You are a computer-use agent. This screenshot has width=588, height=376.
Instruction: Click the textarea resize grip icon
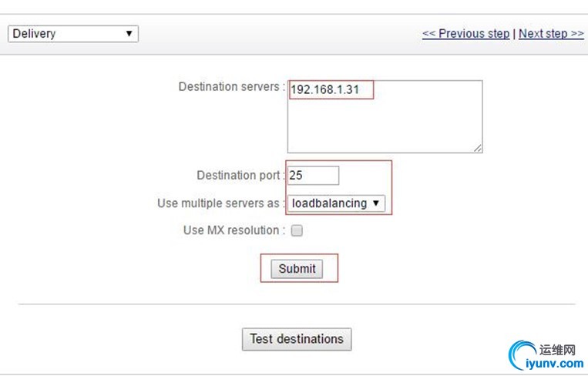coord(477,148)
